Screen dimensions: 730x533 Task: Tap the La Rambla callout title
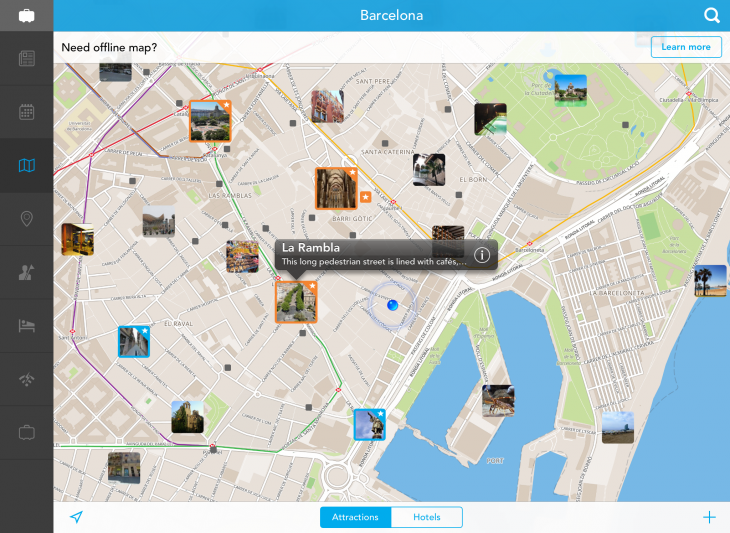312,247
